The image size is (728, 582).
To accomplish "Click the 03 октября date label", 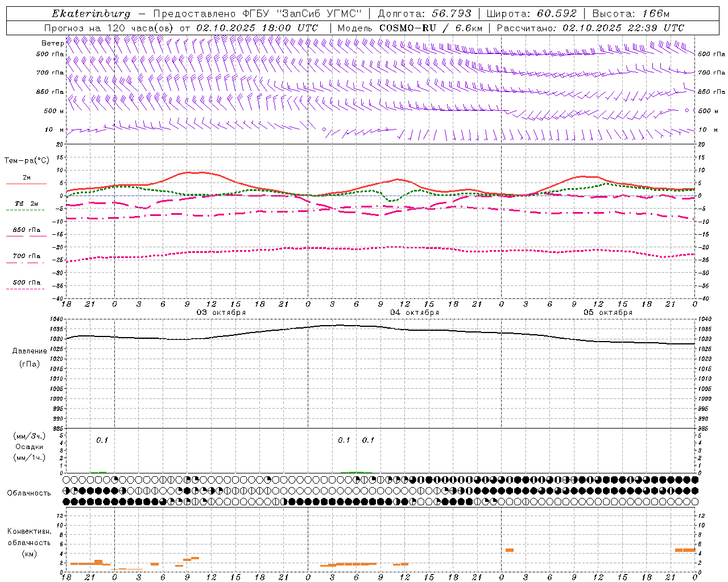I will [x=221, y=313].
